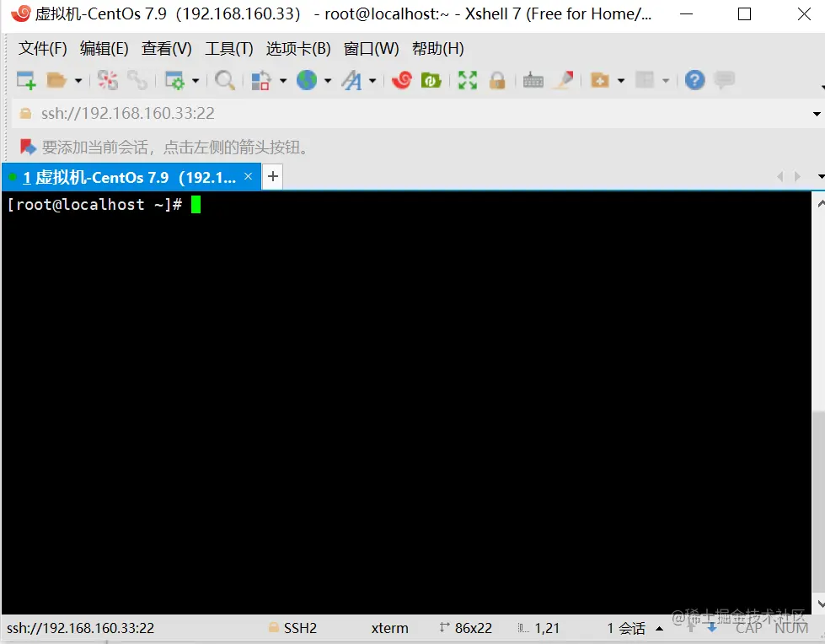Screen dimensions: 825x644
Task: Expand the Properties icon dropdown arrow
Action: click(196, 81)
